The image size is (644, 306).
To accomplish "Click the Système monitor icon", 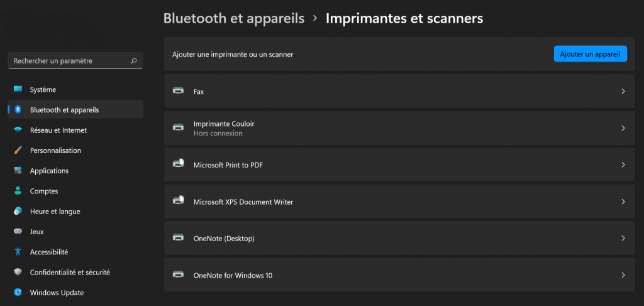I will [18, 89].
